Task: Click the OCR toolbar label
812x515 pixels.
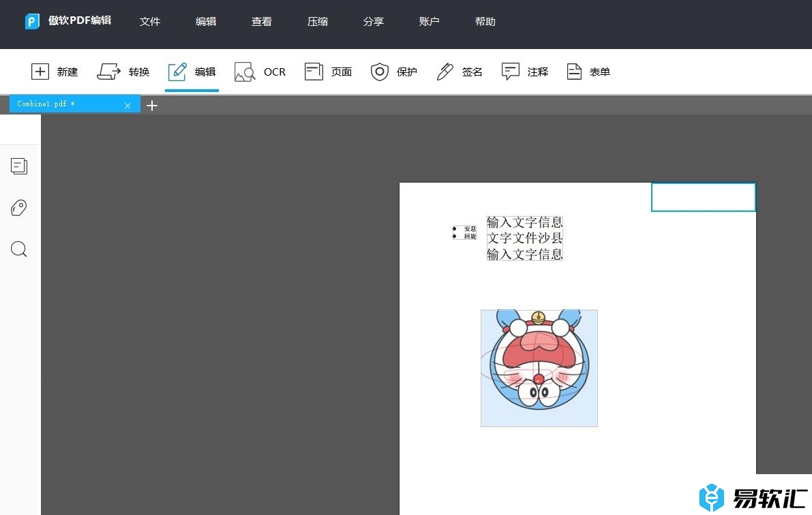Action: tap(275, 72)
